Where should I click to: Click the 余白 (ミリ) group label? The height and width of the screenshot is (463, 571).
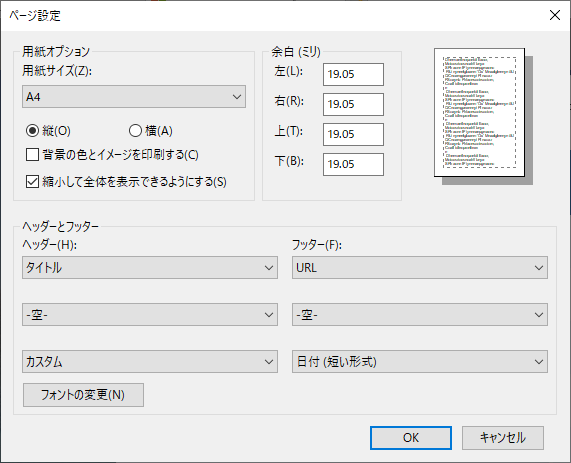pos(296,52)
